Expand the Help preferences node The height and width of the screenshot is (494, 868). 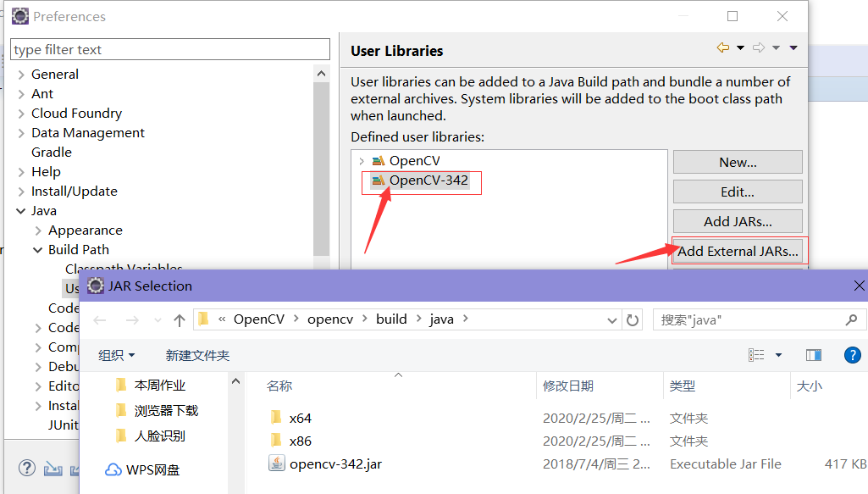click(21, 172)
